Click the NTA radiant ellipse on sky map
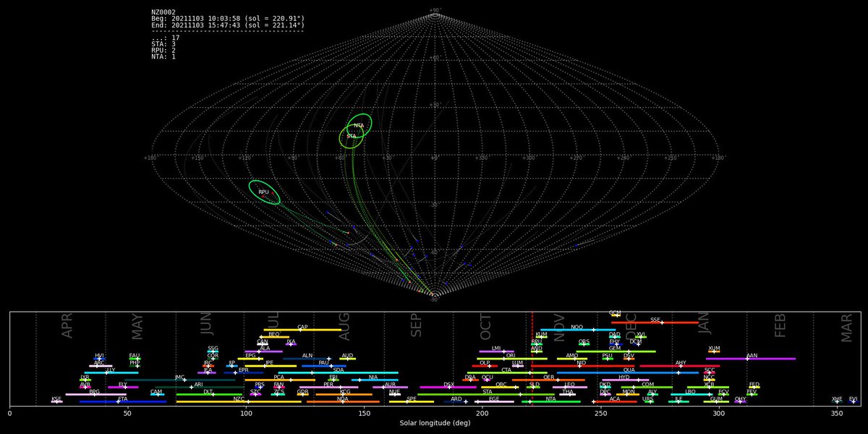Viewport: 868px width, 434px height. coord(359,125)
